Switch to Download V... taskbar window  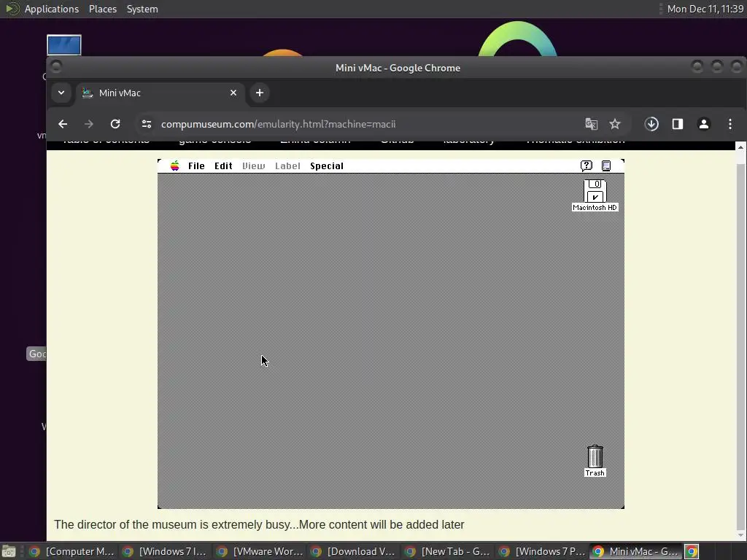(353, 551)
